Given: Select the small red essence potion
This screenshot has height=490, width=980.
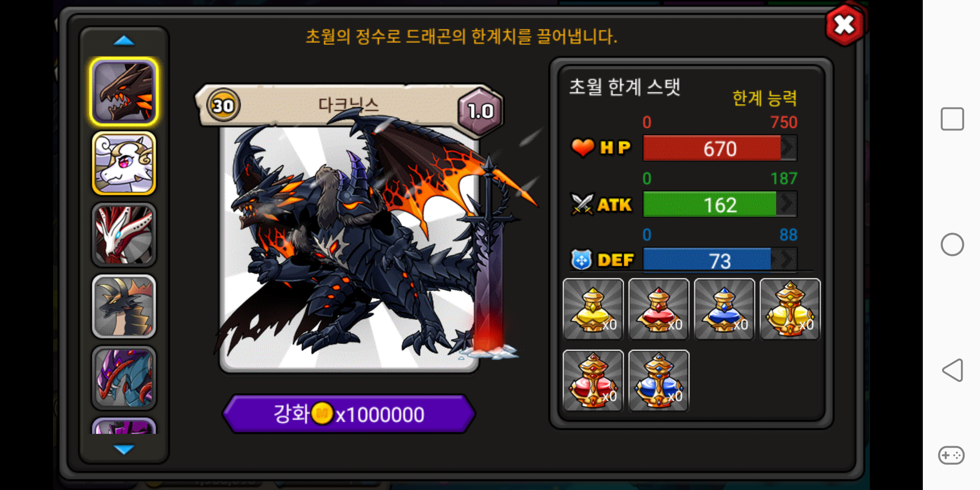Looking at the screenshot, I should (658, 309).
